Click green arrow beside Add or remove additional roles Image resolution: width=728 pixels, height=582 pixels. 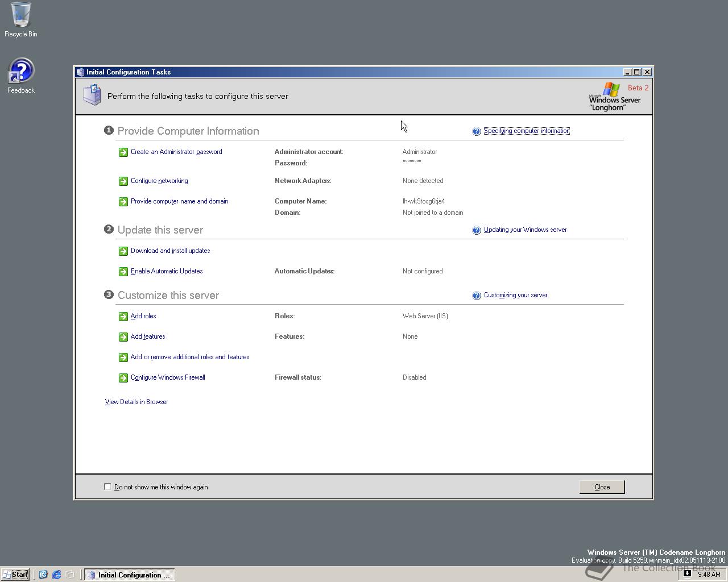(x=123, y=357)
